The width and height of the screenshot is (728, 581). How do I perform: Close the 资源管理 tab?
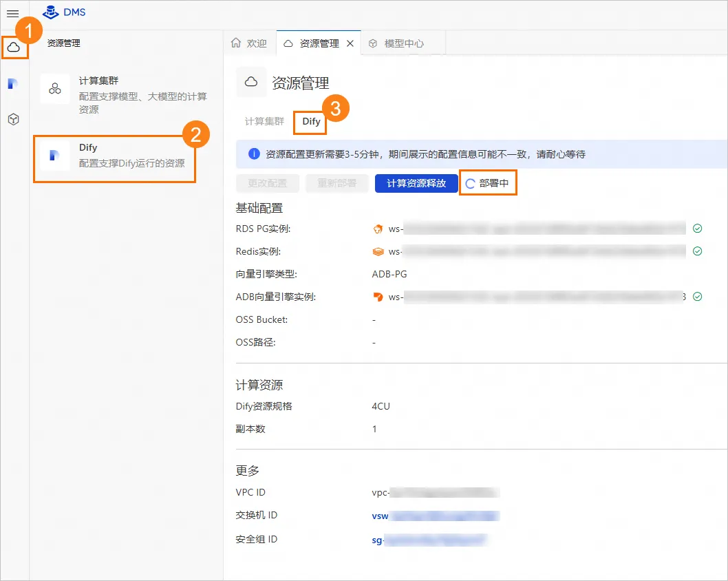350,43
